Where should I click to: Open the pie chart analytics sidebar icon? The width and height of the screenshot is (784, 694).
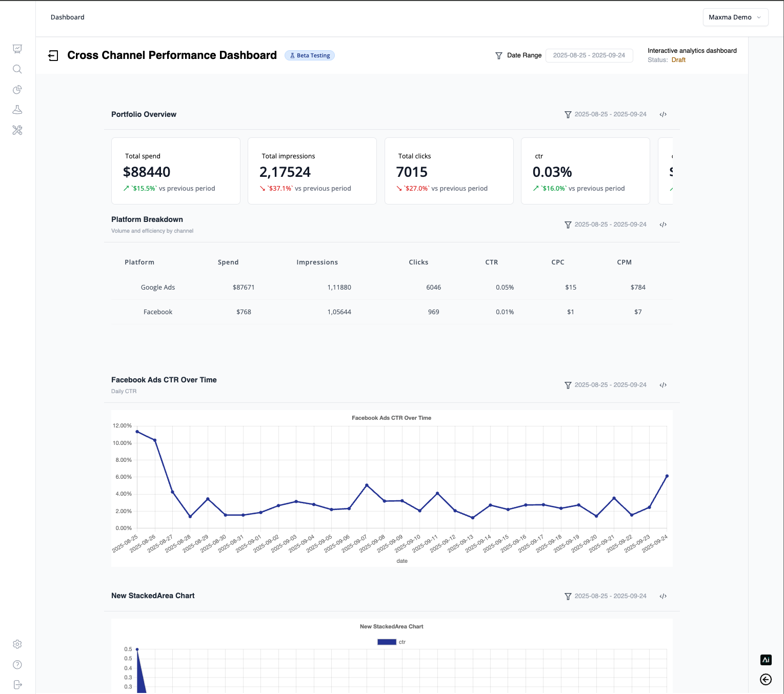(x=17, y=90)
